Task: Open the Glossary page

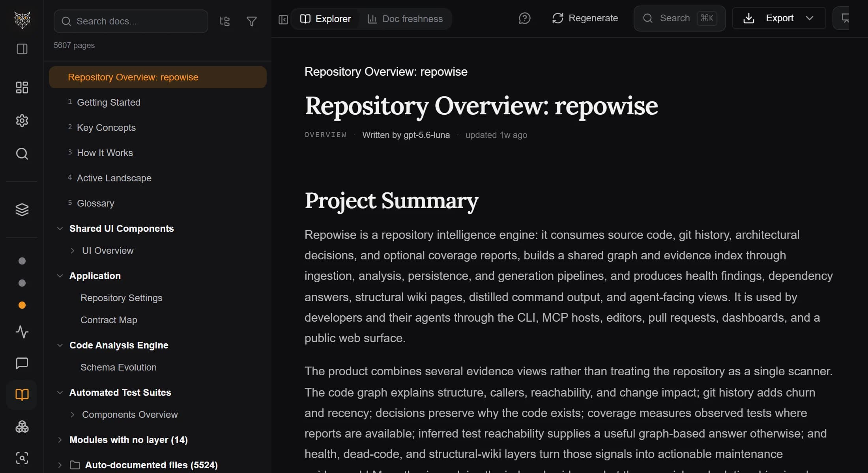Action: coord(95,203)
